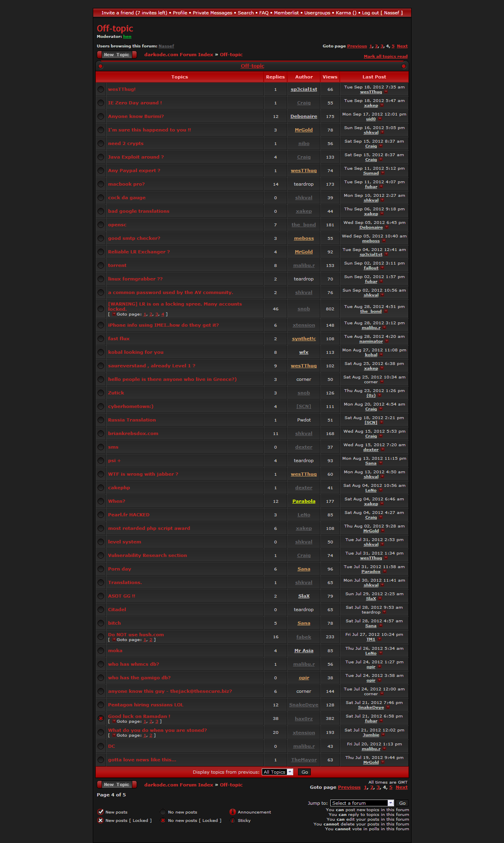Viewport: 504px width, 843px height.
Task: Open the Memberlist in the top navigation
Action: click(286, 13)
